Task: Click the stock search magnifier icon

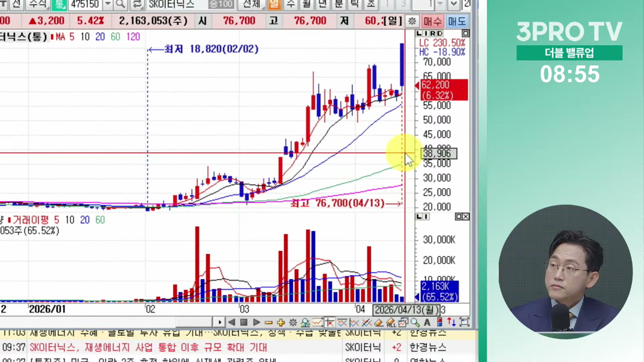Action: pyautogui.click(x=120, y=4)
